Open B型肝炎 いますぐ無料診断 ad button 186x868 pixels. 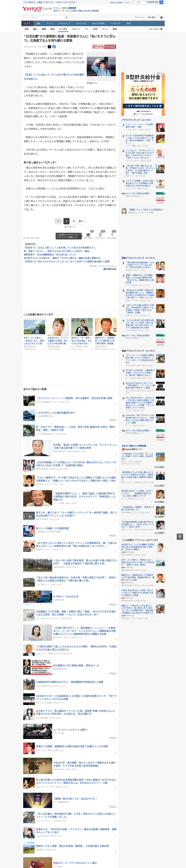pos(143,106)
